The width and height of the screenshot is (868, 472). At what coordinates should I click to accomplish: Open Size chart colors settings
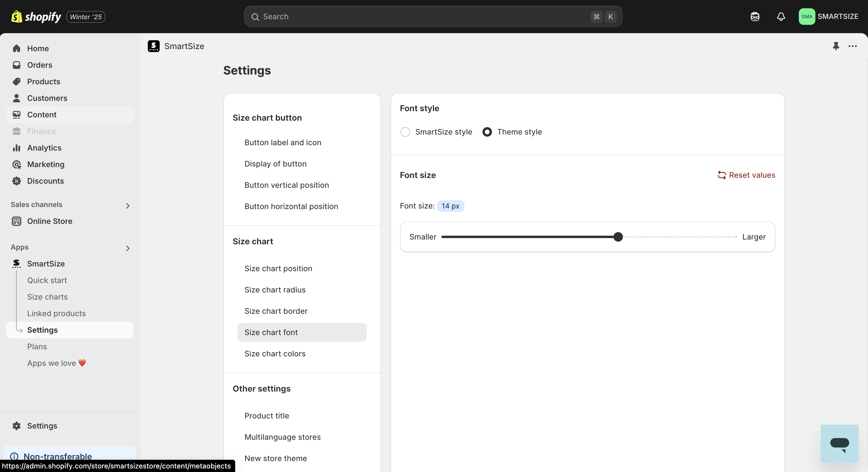(x=275, y=353)
